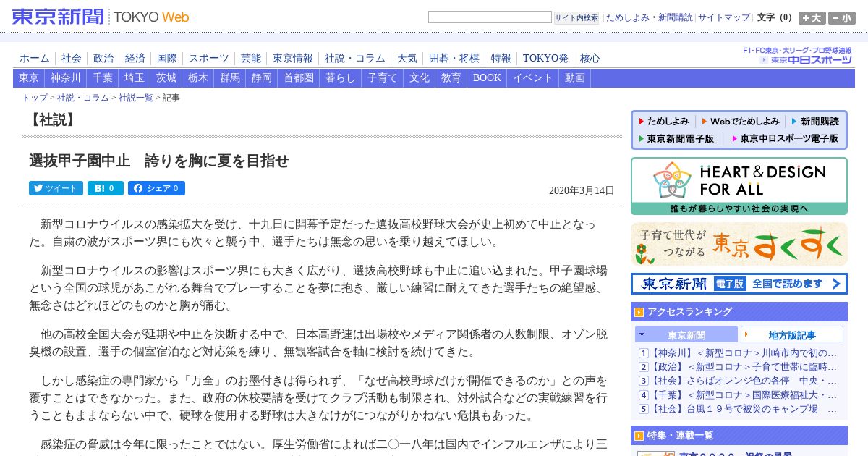Open ranking 5 台風19号 キャンプ場 article
Image resolution: width=868 pixels, height=456 pixels.
pyautogui.click(x=744, y=409)
